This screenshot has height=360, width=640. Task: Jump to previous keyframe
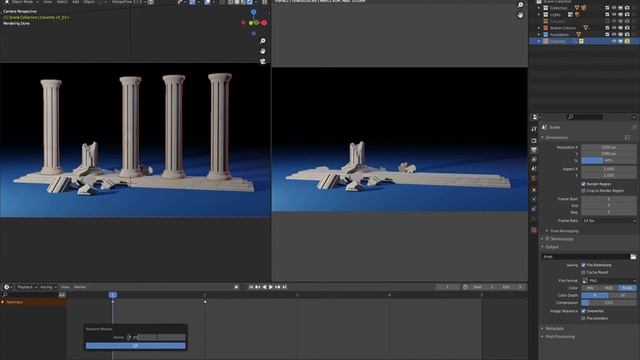pos(258,287)
